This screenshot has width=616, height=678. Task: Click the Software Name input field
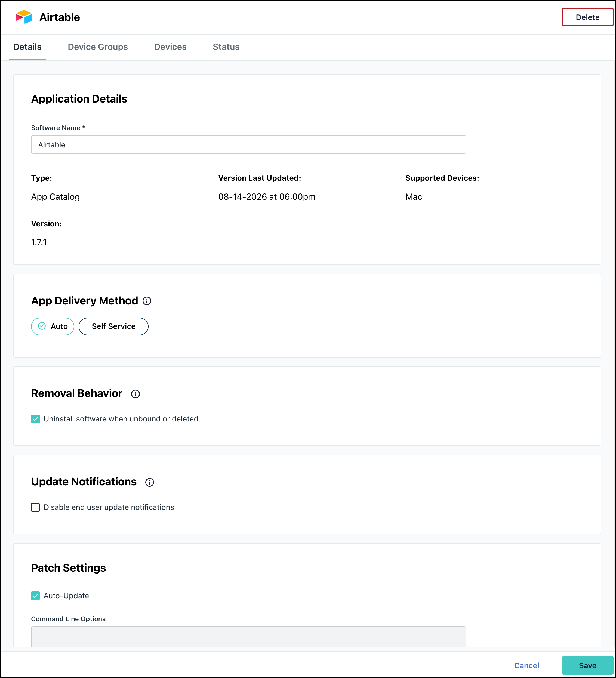248,145
